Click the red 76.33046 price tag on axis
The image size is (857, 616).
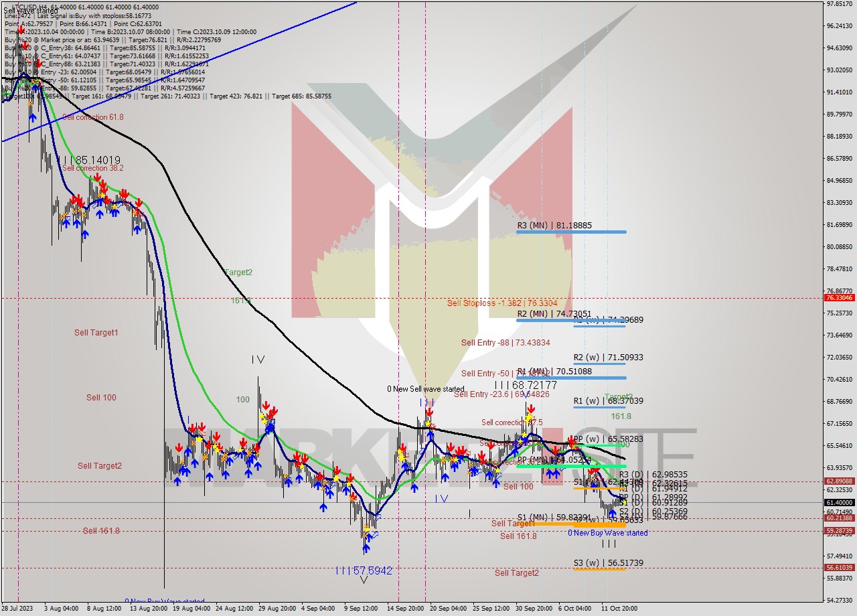840,298
